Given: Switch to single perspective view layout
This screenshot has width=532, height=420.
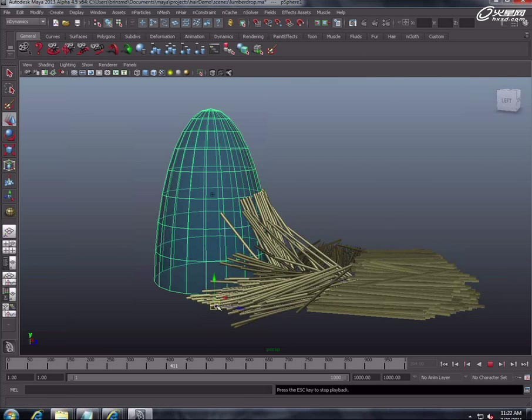Looking at the screenshot, I should tap(9, 232).
